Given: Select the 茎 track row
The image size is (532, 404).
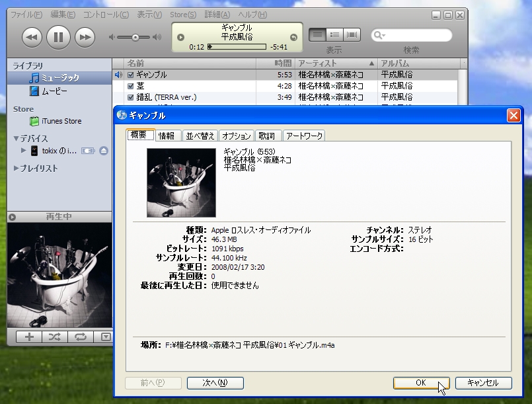Looking at the screenshot, I should point(285,86).
